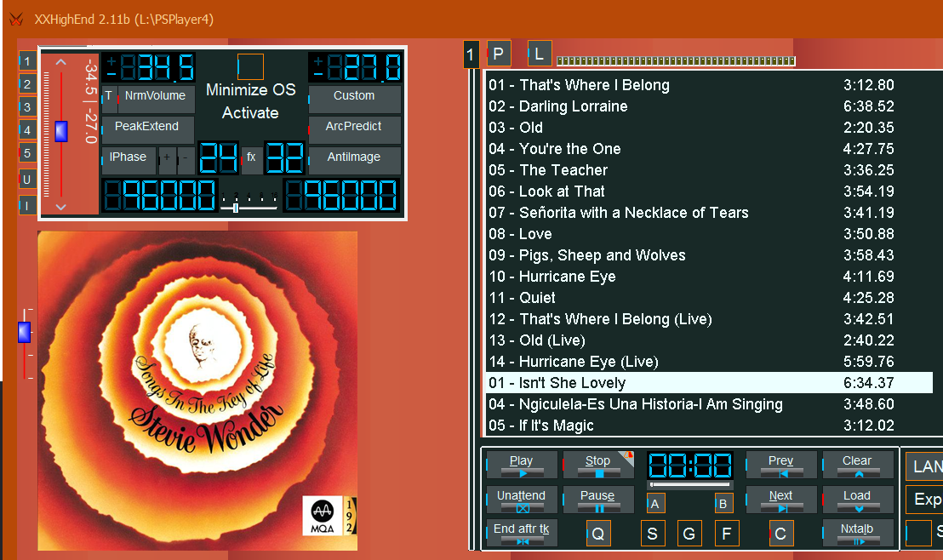Toggle the ArcPredict filter
The height and width of the screenshot is (560, 943).
[354, 129]
